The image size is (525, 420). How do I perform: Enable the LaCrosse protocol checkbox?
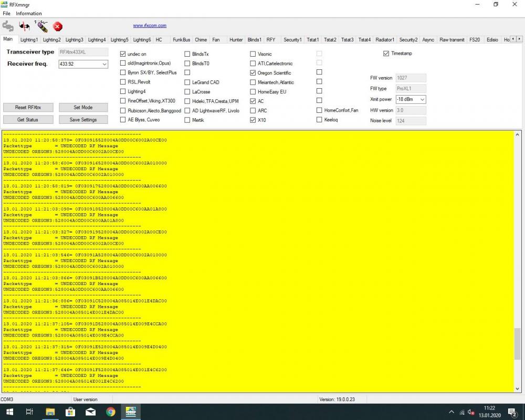tap(187, 92)
